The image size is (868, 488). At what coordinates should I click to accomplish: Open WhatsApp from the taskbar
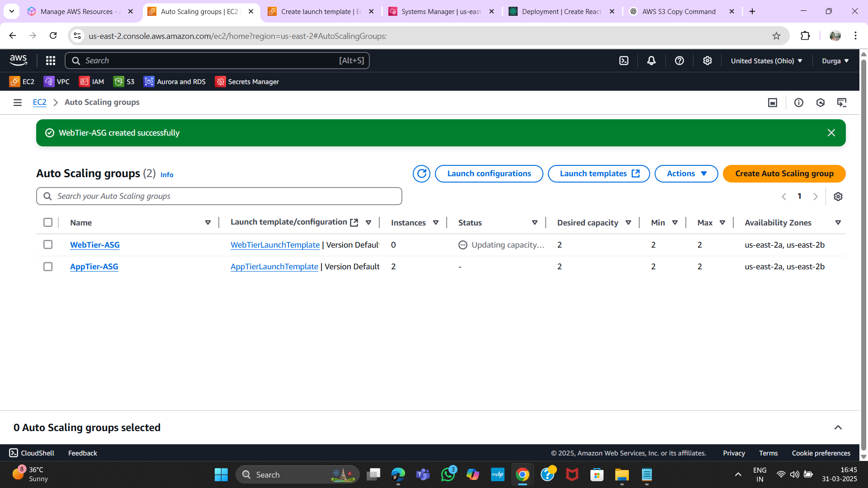tap(448, 475)
